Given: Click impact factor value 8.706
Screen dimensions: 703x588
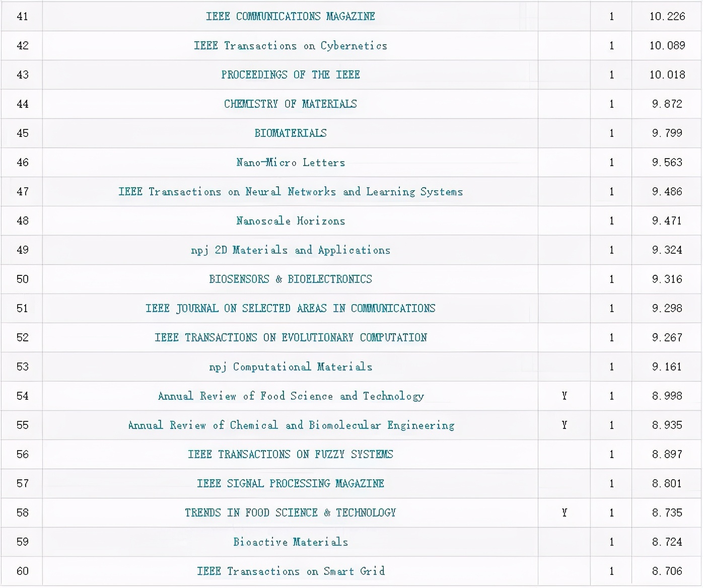Looking at the screenshot, I should 667,571.
